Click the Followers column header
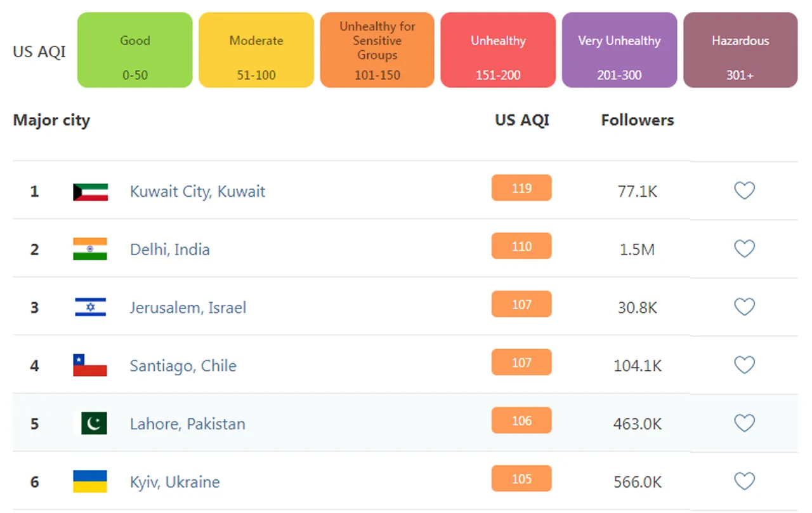The image size is (812, 513). [637, 120]
